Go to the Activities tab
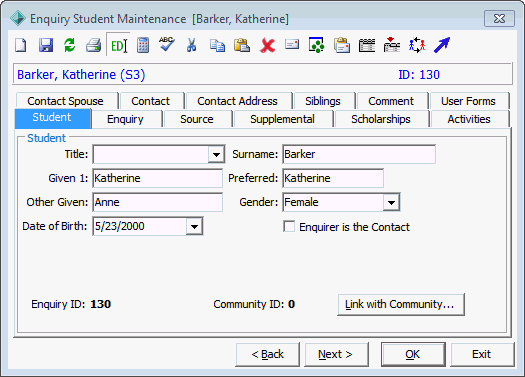The height and width of the screenshot is (377, 525). 469,119
